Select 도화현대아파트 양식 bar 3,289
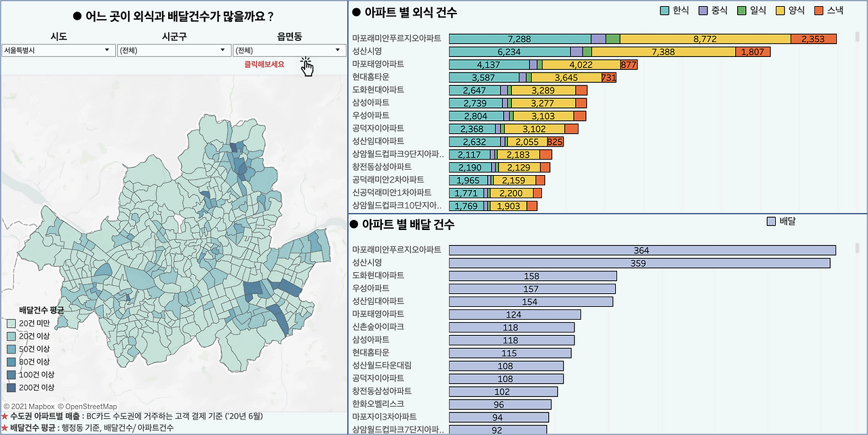The image size is (868, 435). [x=544, y=90]
